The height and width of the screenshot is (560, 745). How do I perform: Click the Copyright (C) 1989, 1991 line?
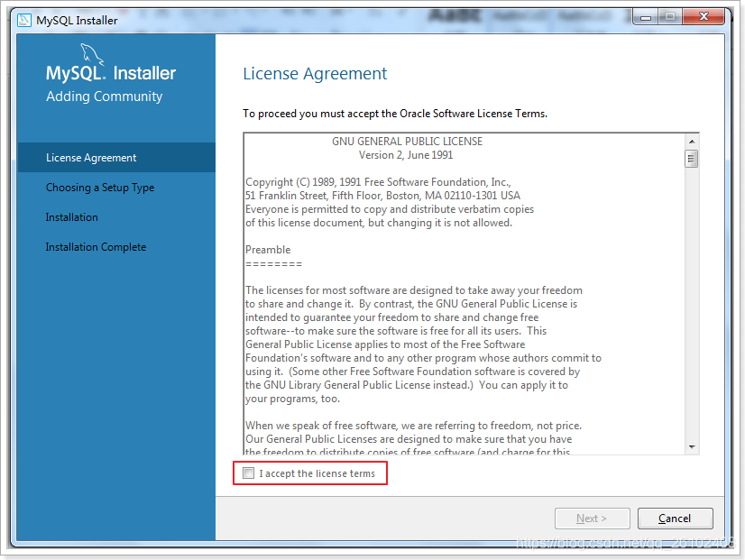click(378, 182)
